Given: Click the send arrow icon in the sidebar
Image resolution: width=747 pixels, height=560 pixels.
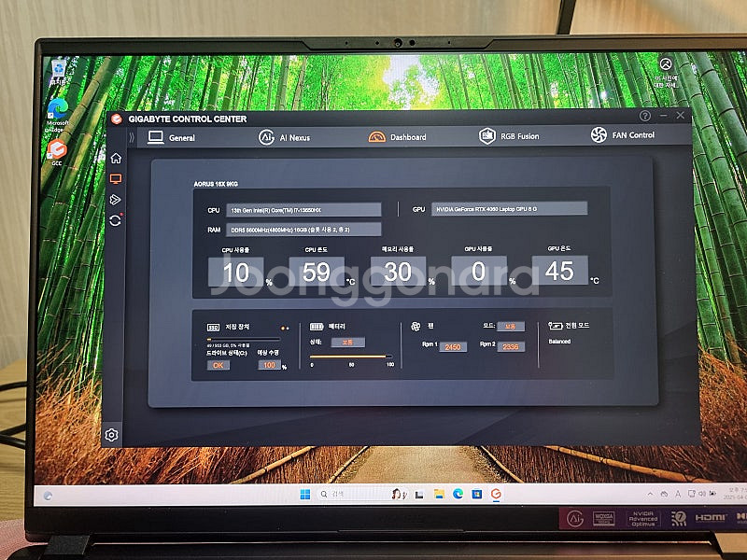Looking at the screenshot, I should pyautogui.click(x=115, y=200).
